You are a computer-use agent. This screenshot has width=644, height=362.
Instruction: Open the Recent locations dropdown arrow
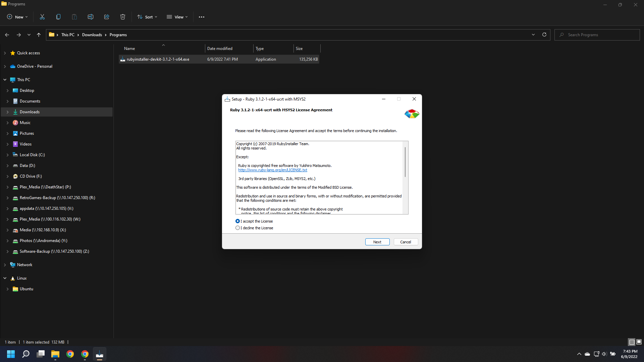pos(29,35)
